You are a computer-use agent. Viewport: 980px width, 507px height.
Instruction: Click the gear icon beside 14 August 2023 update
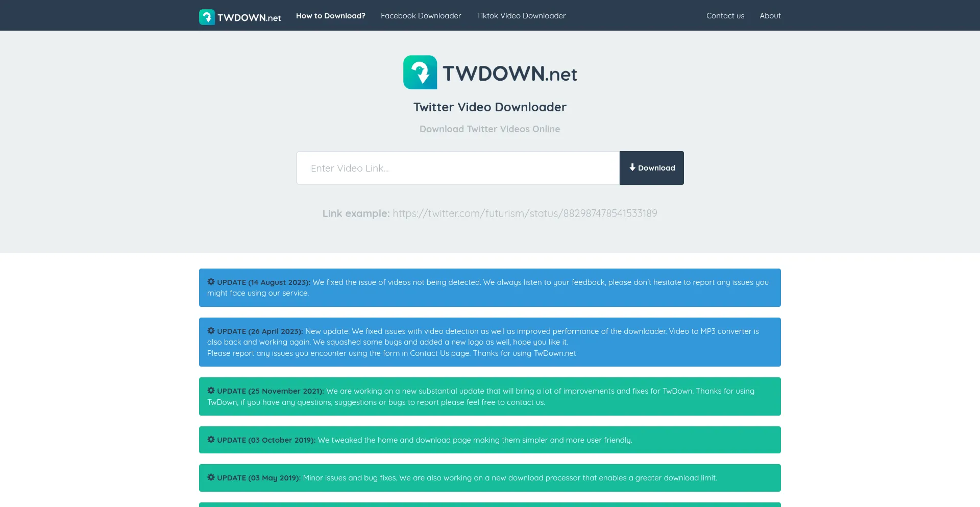[211, 282]
